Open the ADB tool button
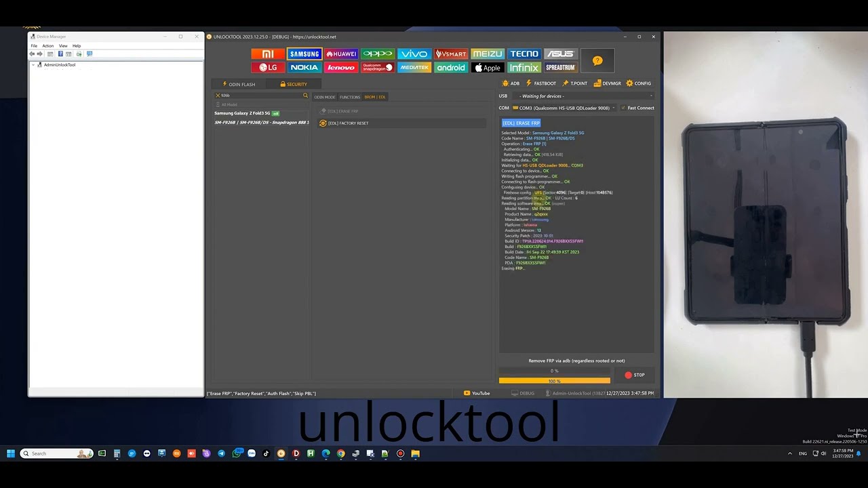 click(x=511, y=83)
